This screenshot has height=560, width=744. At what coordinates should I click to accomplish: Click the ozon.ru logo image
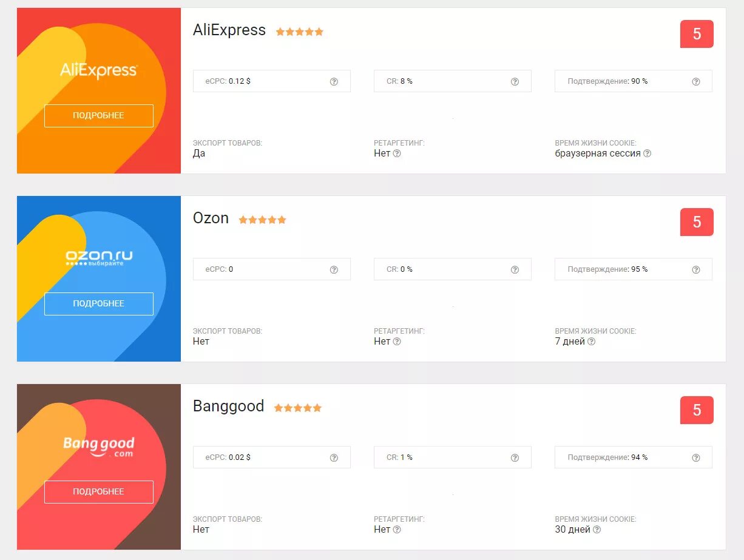99,257
